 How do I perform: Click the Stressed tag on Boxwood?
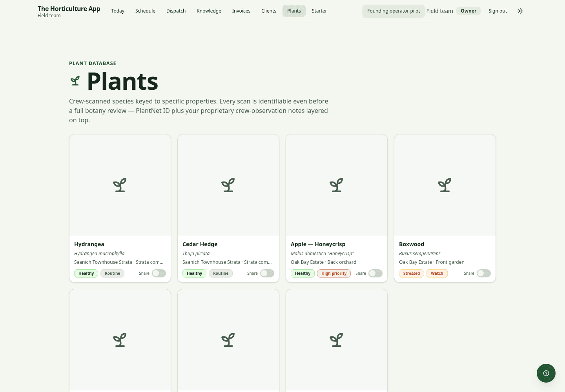tap(412, 273)
